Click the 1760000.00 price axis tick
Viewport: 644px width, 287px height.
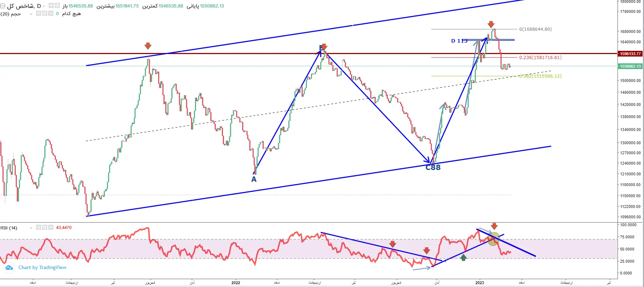[630, 11]
